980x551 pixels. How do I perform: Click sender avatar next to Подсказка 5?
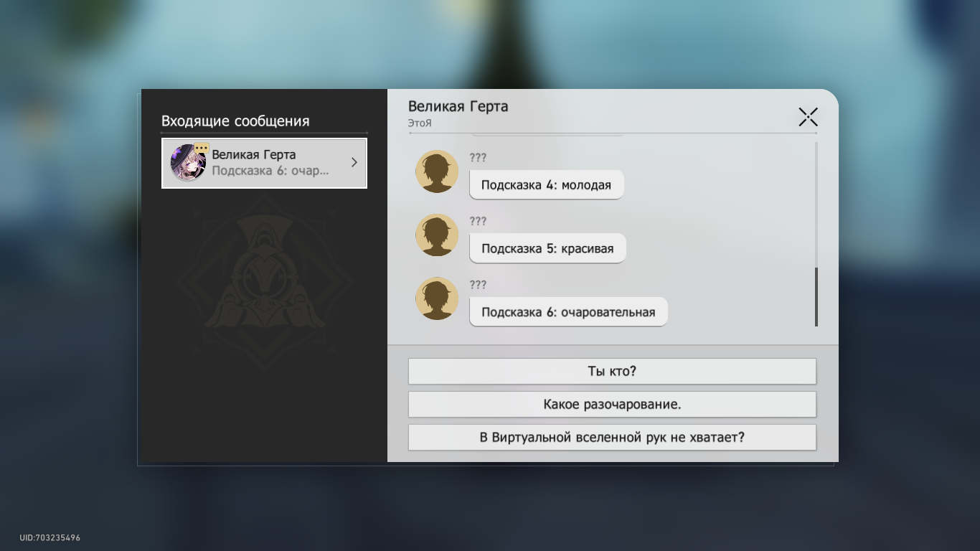tap(437, 235)
